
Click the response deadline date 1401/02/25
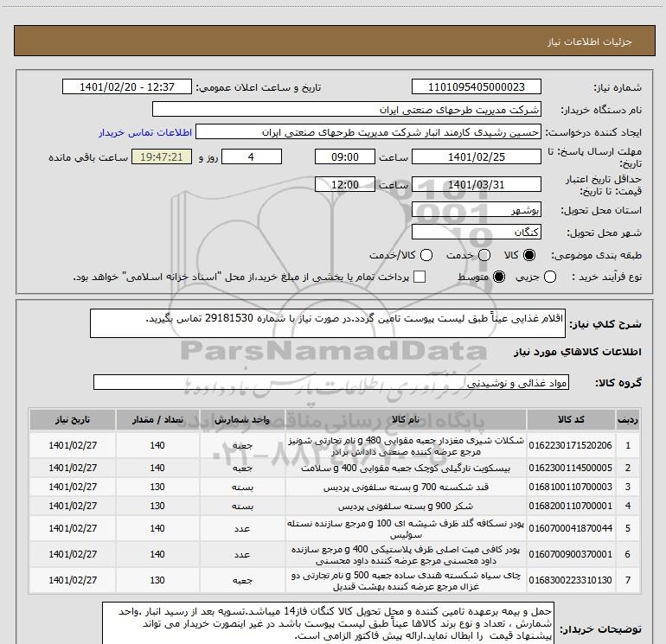click(x=476, y=156)
